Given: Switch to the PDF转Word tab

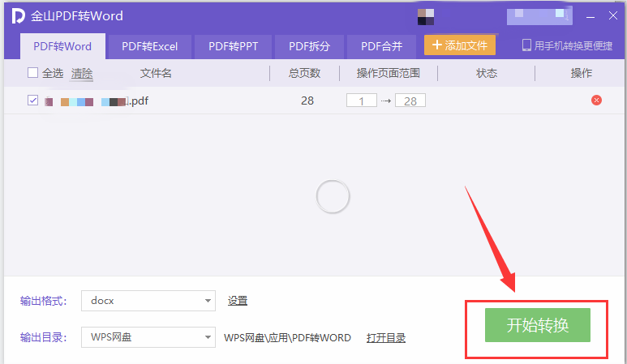Looking at the screenshot, I should (62, 46).
